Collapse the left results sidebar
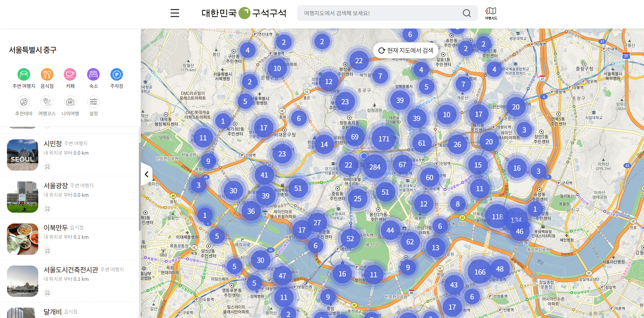644x318 pixels. 146,174
